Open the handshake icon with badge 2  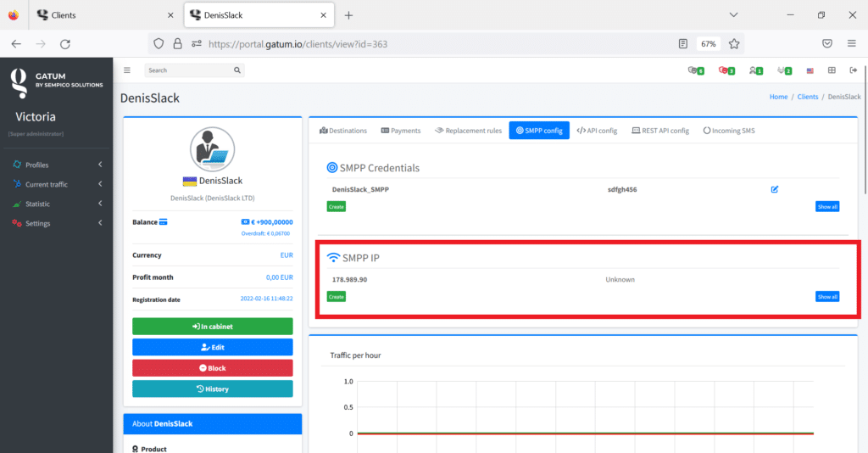pos(784,70)
